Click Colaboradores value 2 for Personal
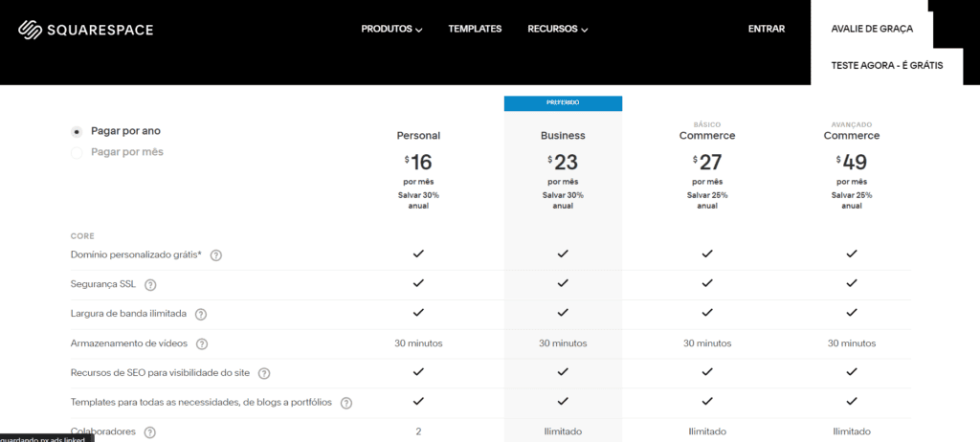This screenshot has width=980, height=442. click(x=418, y=431)
